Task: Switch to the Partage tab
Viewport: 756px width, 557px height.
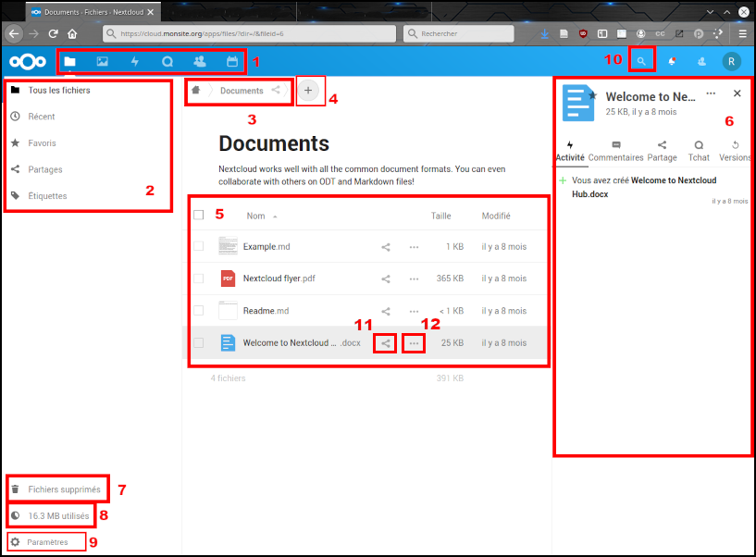Action: click(x=662, y=151)
